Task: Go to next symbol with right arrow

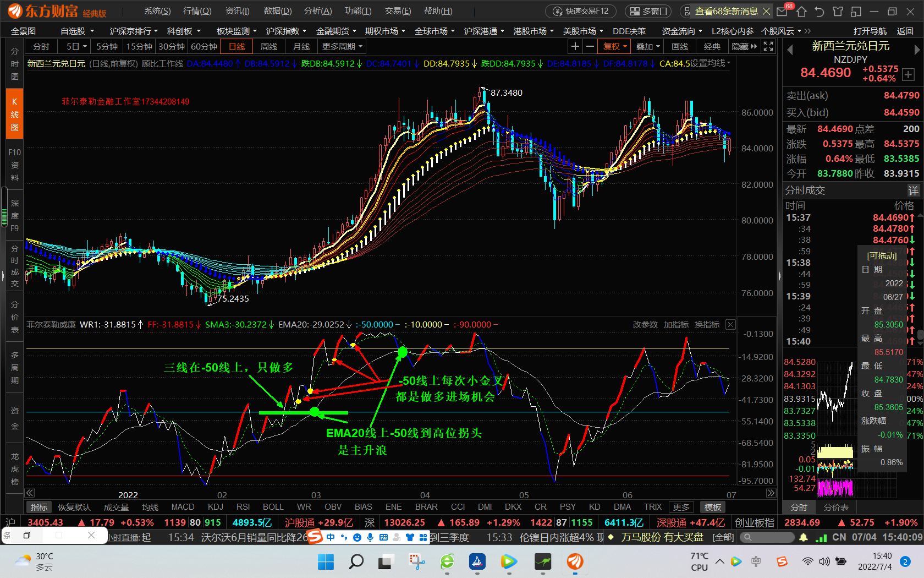Action: 917,50
